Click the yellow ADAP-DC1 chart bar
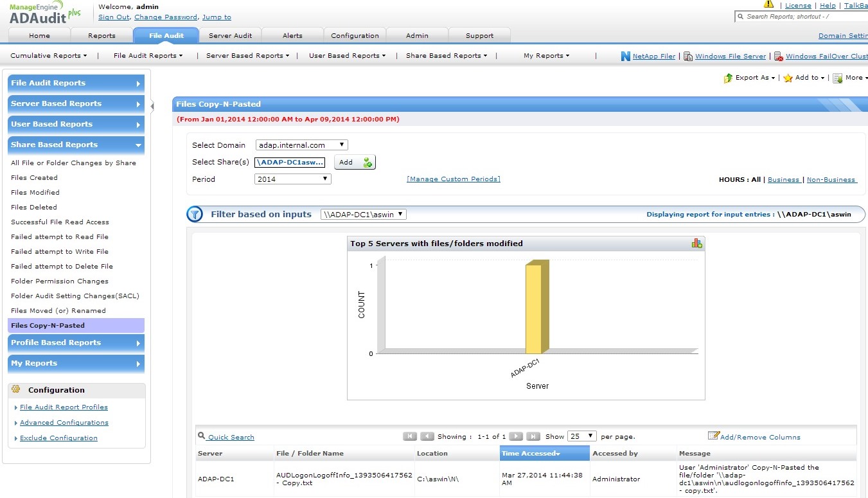Screen dimensions: 868x498 click(x=535, y=308)
